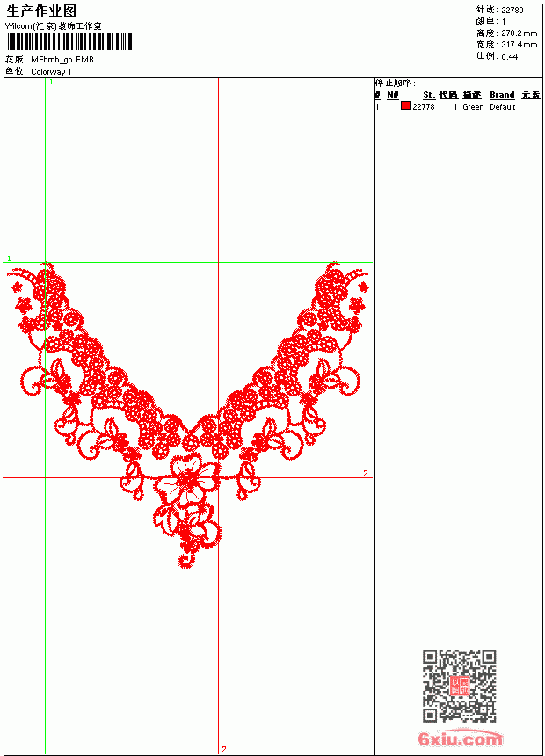
Task: Open the 6xiu.com watermark link
Action: 460,738
